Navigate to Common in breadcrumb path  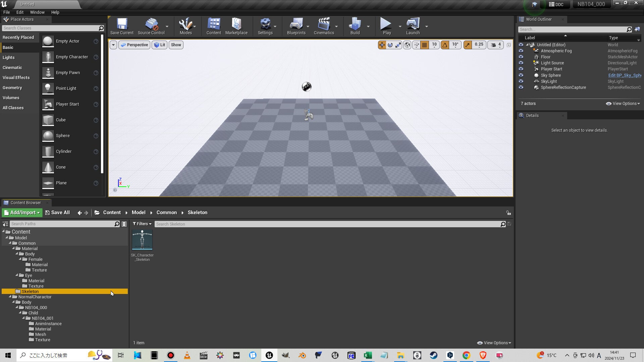[x=166, y=213]
